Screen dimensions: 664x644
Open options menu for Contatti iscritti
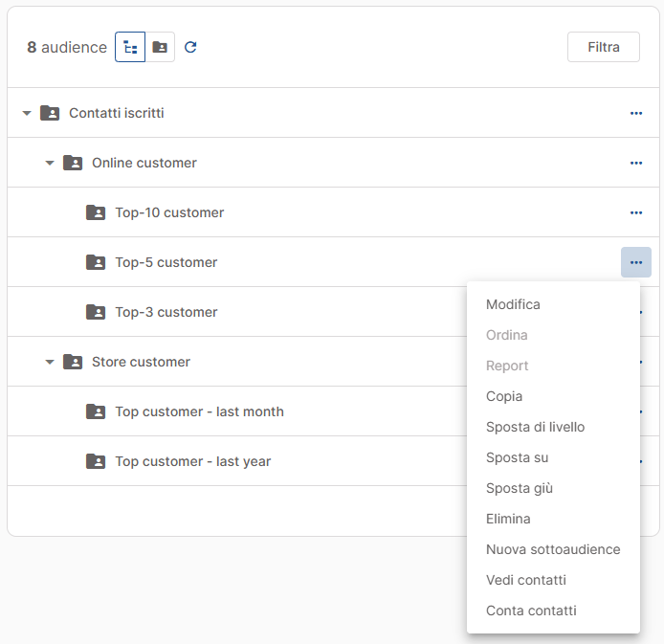(x=636, y=113)
